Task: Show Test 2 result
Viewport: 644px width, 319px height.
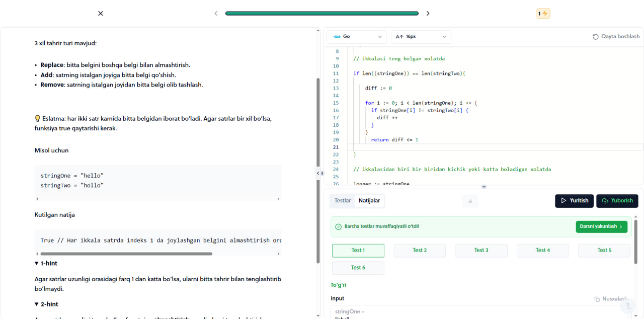Action: 420,251
